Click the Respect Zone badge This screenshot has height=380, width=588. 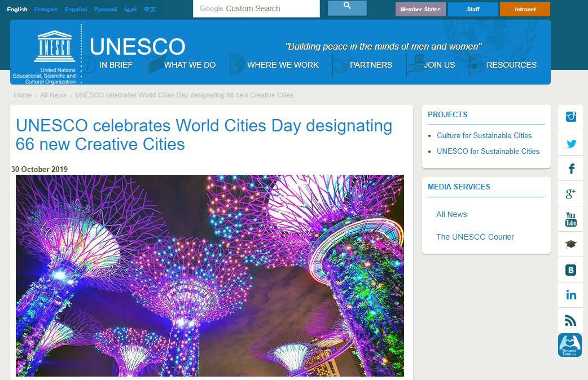click(x=570, y=345)
